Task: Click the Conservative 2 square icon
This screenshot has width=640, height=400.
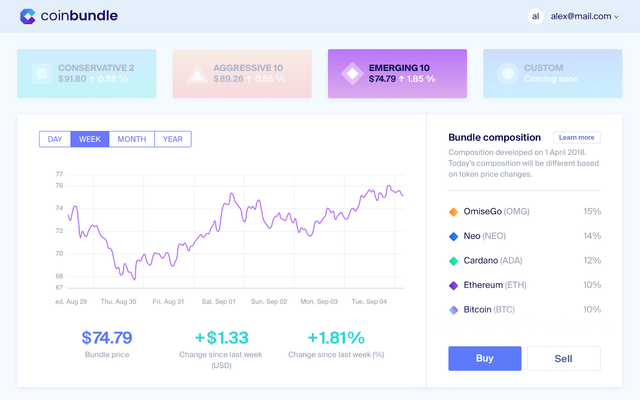Action: [x=41, y=73]
